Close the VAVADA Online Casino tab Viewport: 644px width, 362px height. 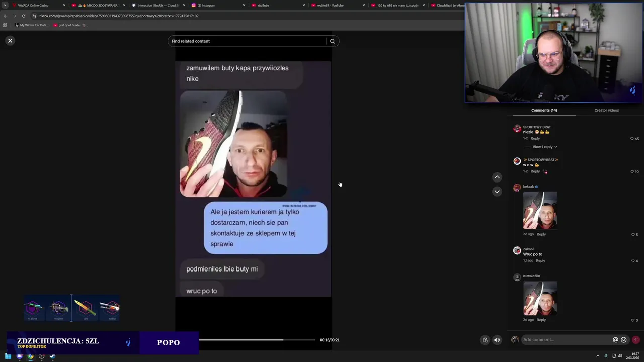click(64, 5)
